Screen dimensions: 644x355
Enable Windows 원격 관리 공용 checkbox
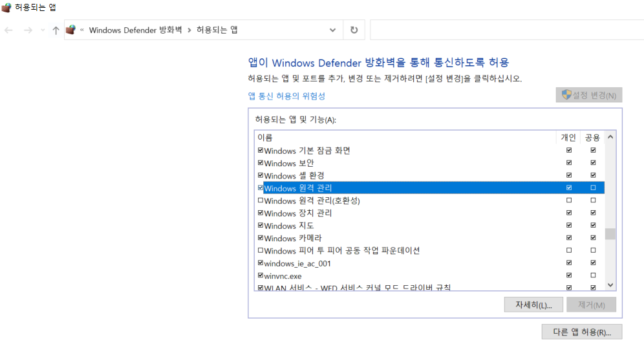coord(593,188)
